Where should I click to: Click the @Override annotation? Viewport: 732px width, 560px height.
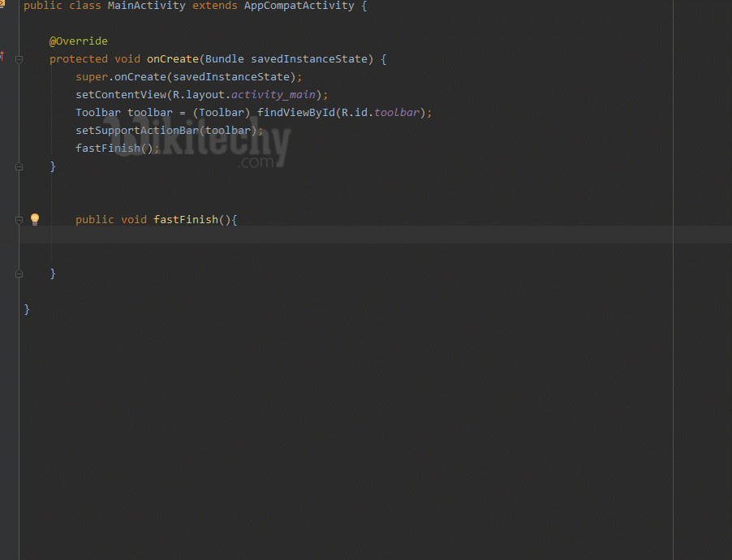(79, 41)
